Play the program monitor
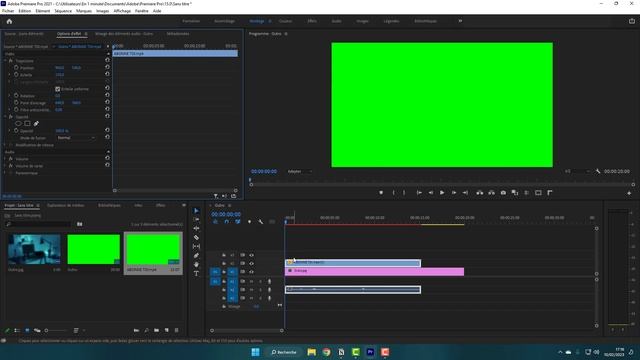The image size is (640, 360). click(x=442, y=193)
